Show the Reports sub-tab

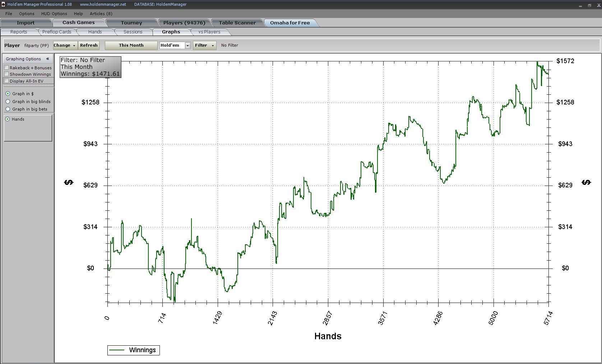(19, 32)
